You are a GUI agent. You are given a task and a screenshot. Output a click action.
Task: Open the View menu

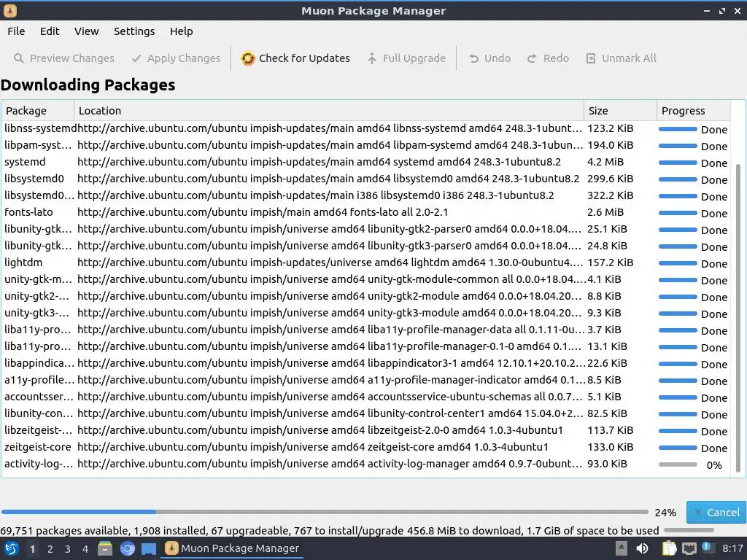tap(86, 31)
